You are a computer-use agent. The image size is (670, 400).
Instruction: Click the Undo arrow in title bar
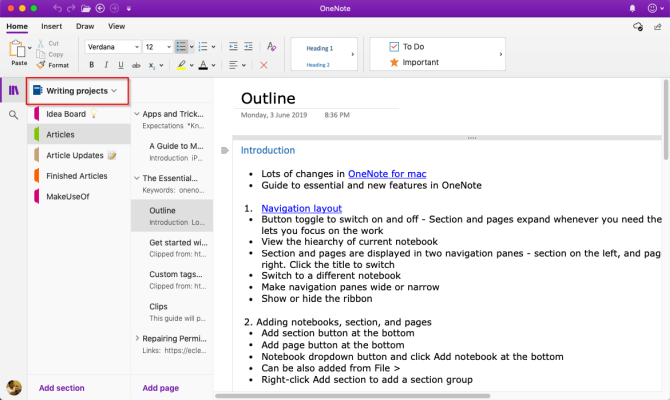point(57,8)
